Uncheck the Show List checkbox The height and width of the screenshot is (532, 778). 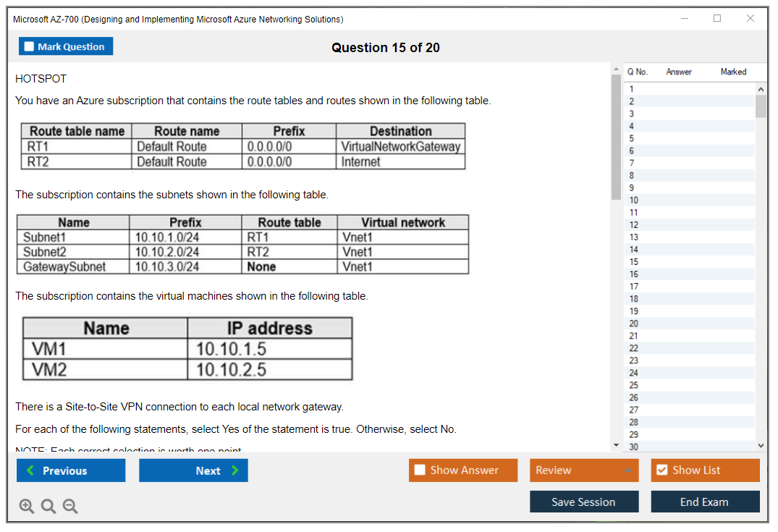tap(661, 470)
